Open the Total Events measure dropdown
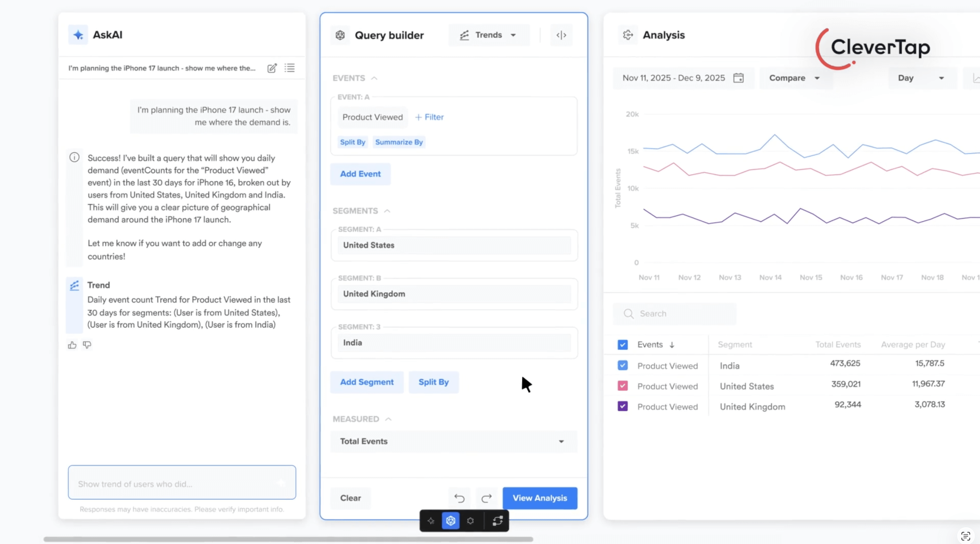 pos(453,441)
